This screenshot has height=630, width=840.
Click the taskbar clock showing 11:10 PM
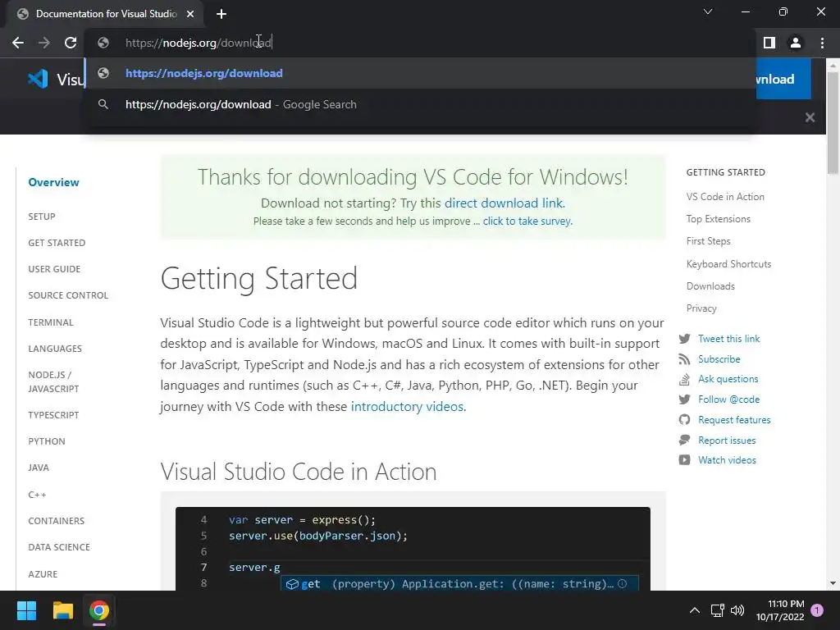pyautogui.click(x=780, y=610)
